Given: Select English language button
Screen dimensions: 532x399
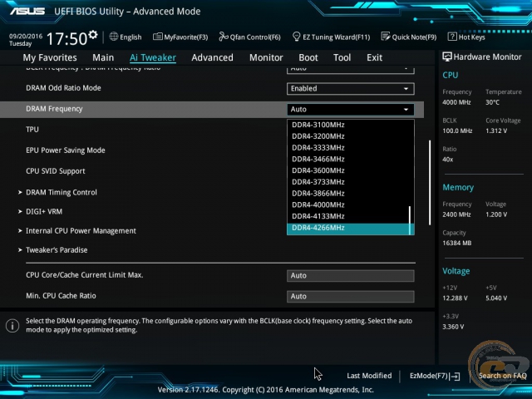Looking at the screenshot, I should tap(126, 37).
